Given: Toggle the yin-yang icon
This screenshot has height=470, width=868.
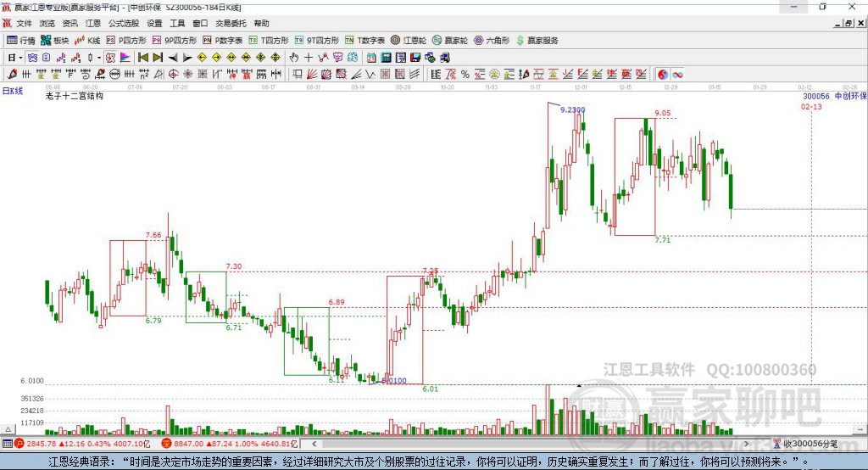Looking at the screenshot, I should click(663, 74).
